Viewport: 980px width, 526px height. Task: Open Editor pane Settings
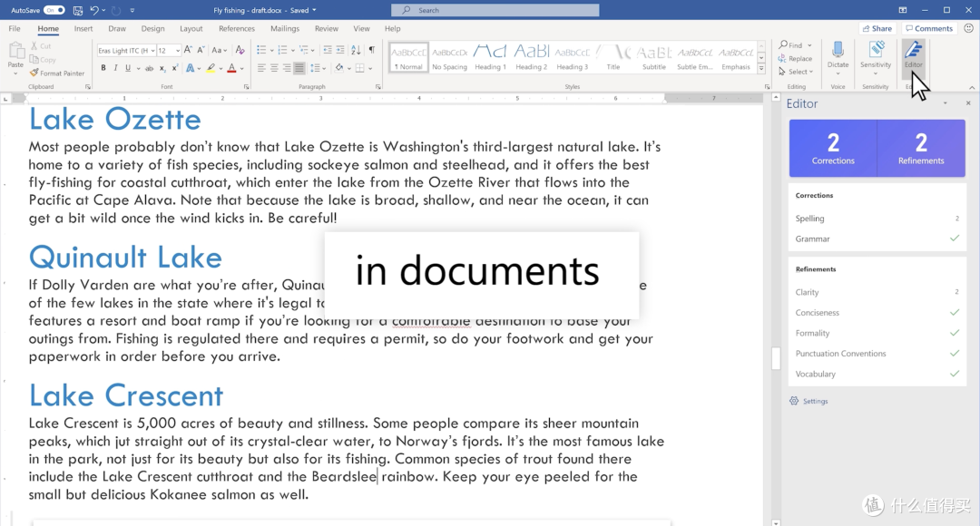tap(808, 401)
